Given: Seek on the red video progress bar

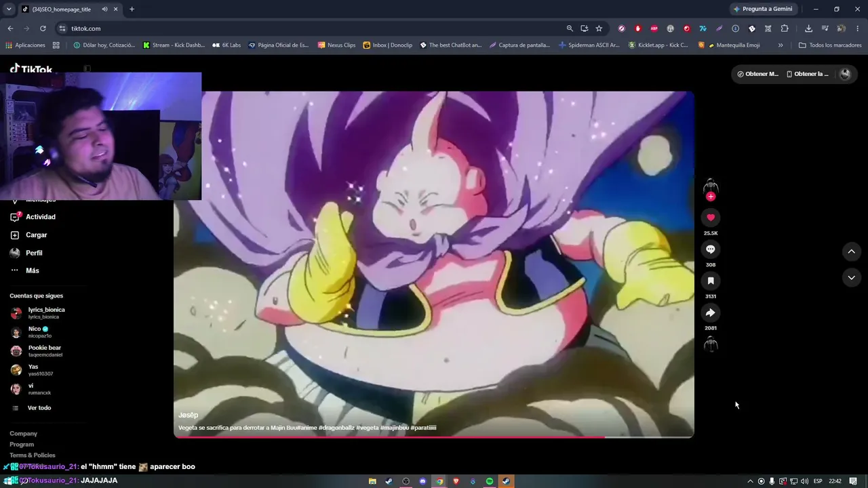Looking at the screenshot, I should pyautogui.click(x=434, y=437).
